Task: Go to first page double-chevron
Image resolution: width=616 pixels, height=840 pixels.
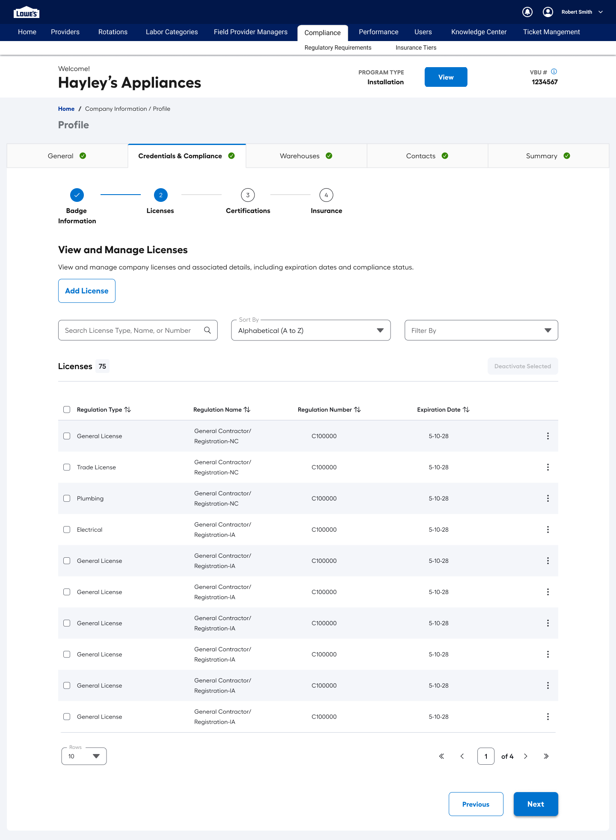Action: [x=441, y=756]
